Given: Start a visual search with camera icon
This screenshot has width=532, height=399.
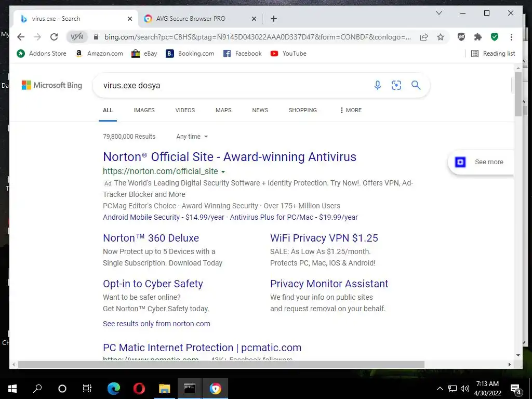Looking at the screenshot, I should [396, 85].
